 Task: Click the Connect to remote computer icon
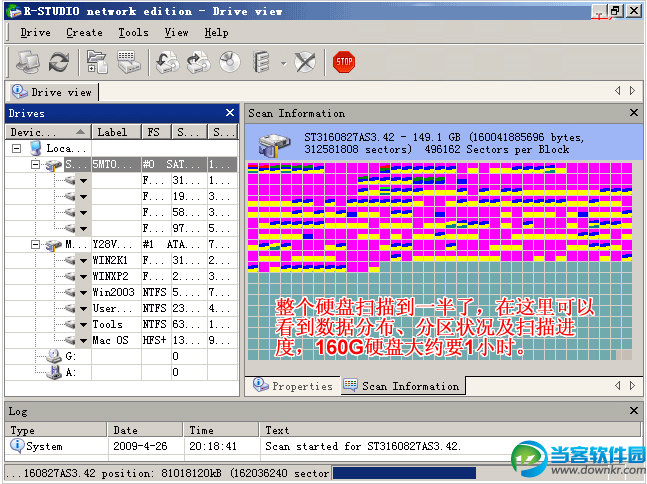(x=28, y=62)
